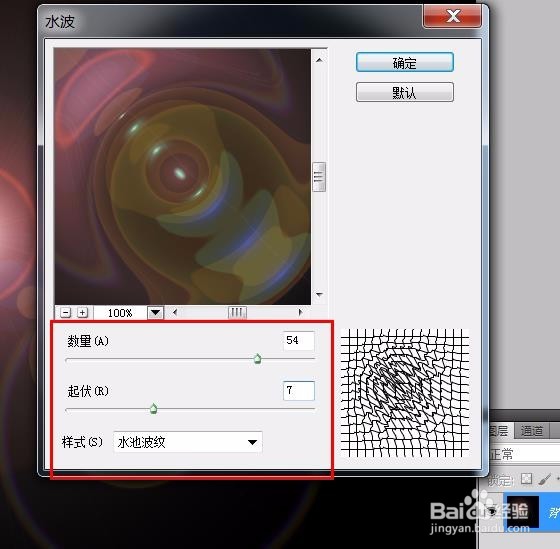Viewport: 560px width, 549px height.
Task: Toggle lock image pixels brush icon
Action: pos(544,479)
